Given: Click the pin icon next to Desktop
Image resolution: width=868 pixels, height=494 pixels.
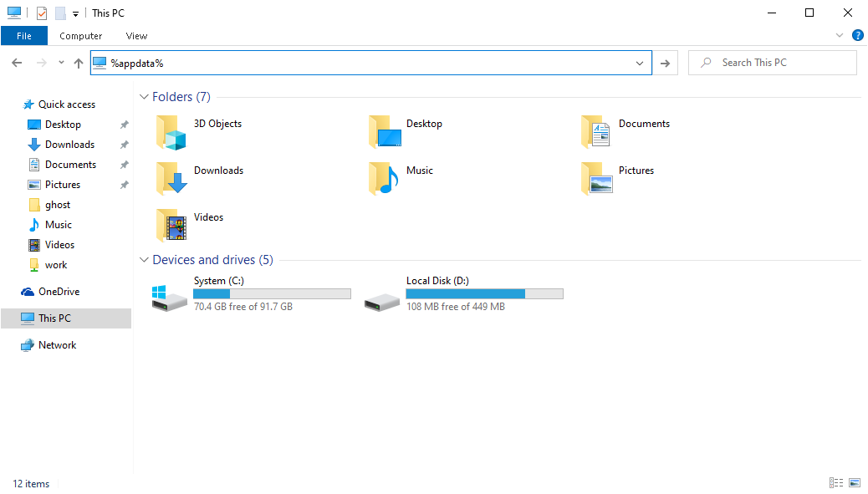Looking at the screenshot, I should point(124,125).
